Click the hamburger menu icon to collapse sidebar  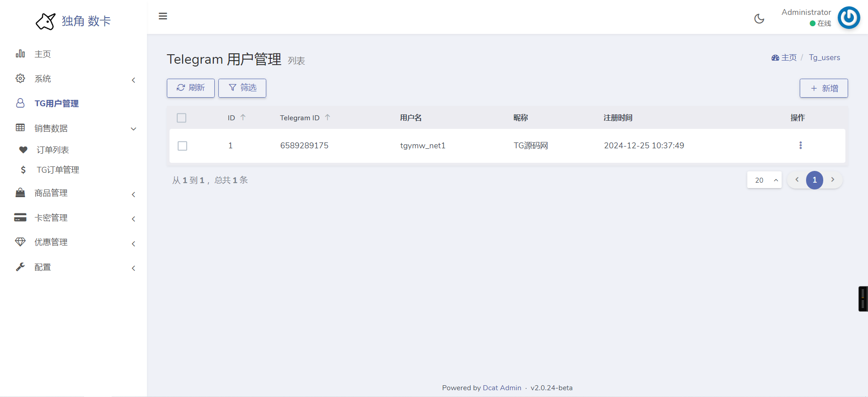(x=163, y=16)
